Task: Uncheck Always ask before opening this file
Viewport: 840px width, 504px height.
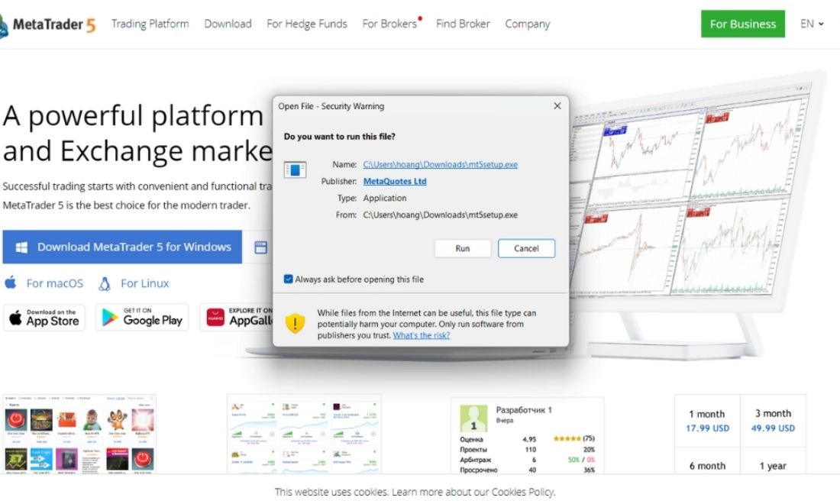Action: pyautogui.click(x=288, y=279)
